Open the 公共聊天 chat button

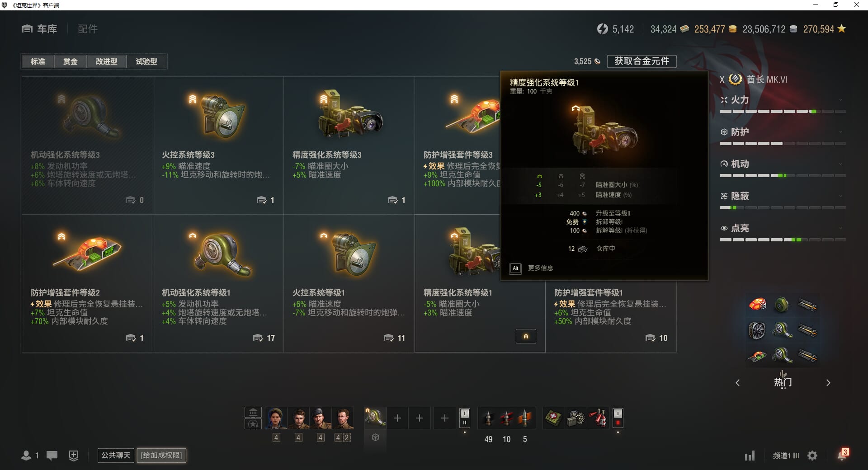[116, 455]
